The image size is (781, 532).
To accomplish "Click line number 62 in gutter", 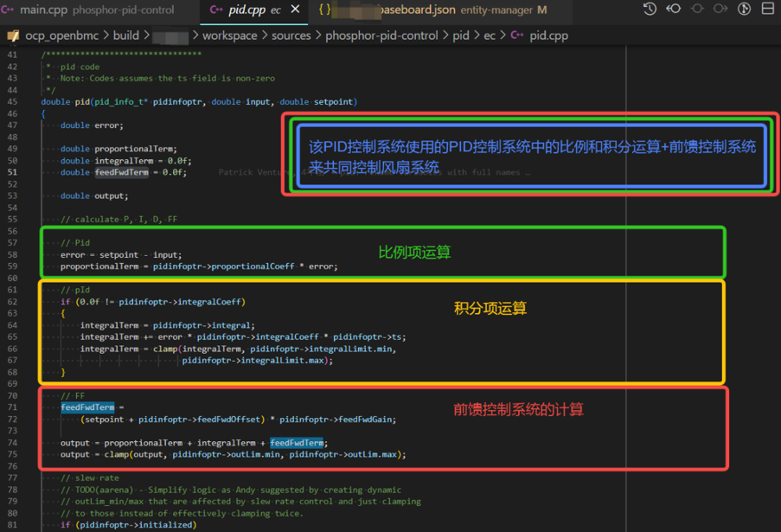I will [12, 301].
